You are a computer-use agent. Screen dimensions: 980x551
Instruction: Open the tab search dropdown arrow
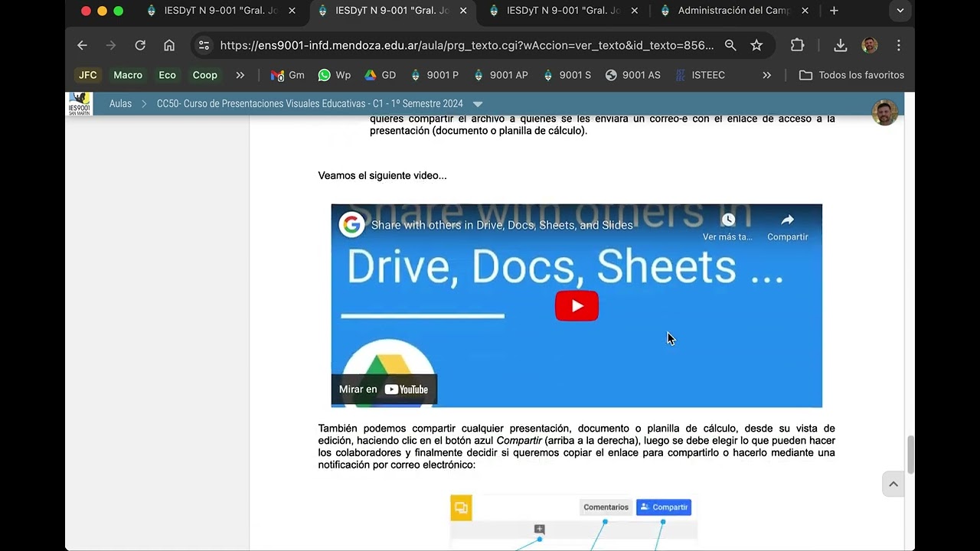click(900, 11)
